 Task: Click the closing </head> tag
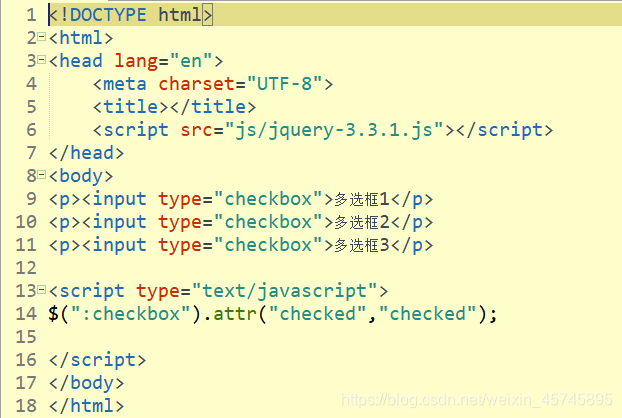coord(86,153)
